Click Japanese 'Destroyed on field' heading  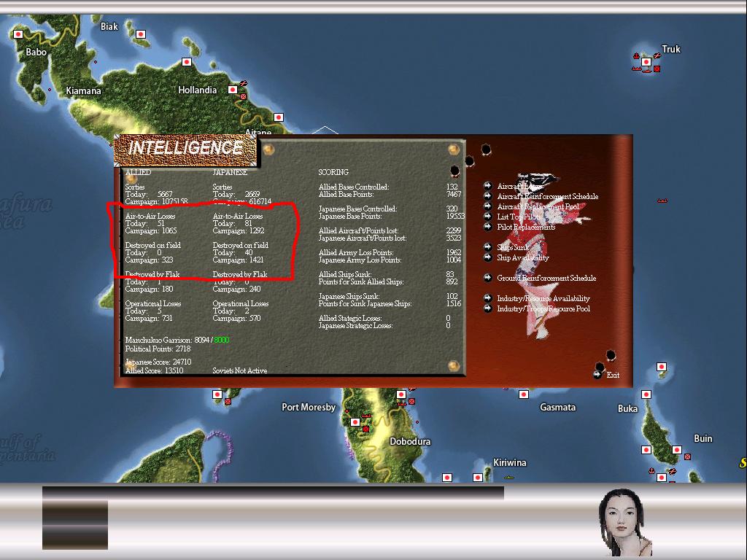tap(240, 245)
